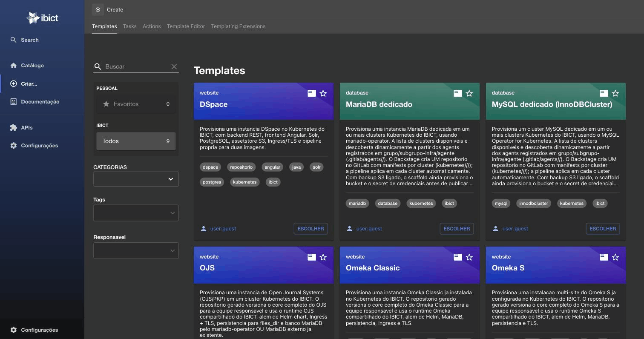Open user:guest link on MariaDB card
This screenshot has width=644, height=339.
369,229
